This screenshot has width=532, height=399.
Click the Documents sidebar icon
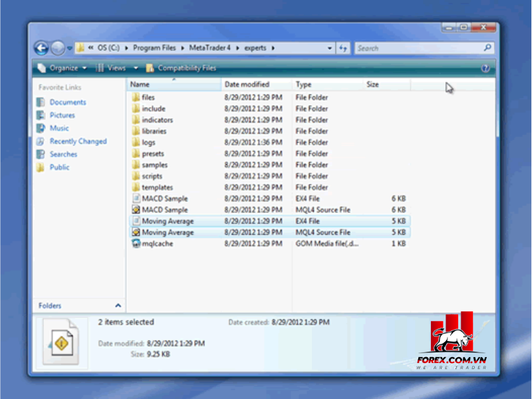coord(41,102)
